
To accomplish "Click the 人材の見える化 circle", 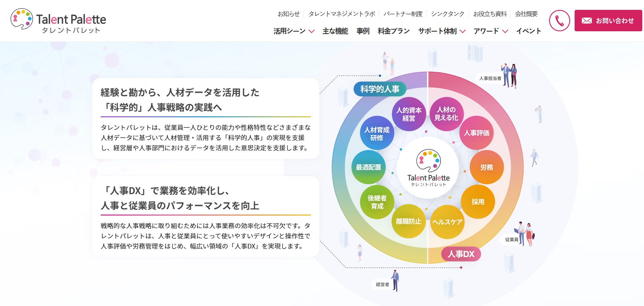I will click(x=446, y=114).
